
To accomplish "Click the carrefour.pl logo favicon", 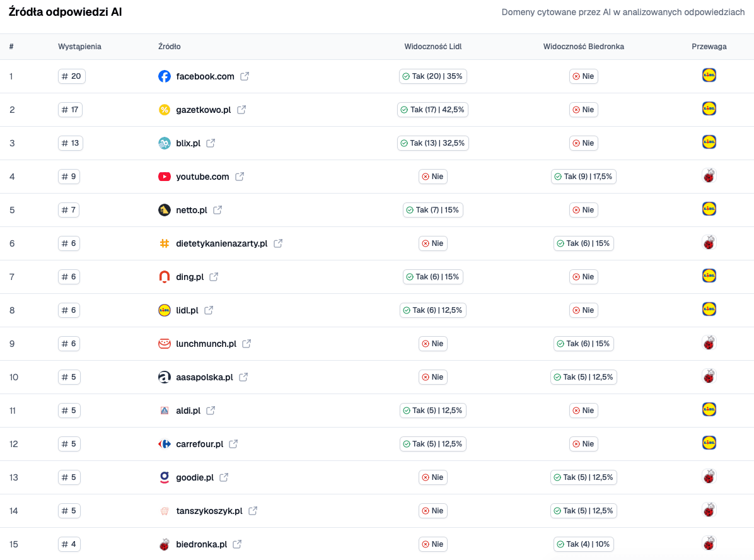I will [165, 444].
